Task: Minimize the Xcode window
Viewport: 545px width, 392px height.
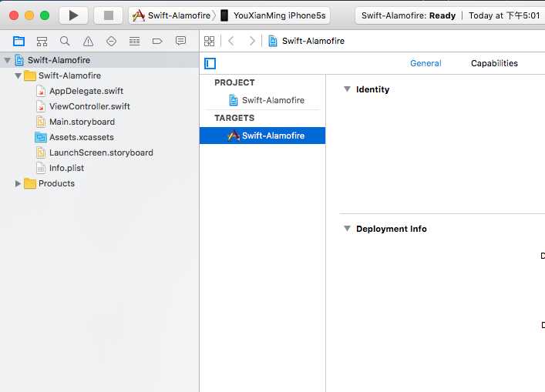Action: (29, 15)
